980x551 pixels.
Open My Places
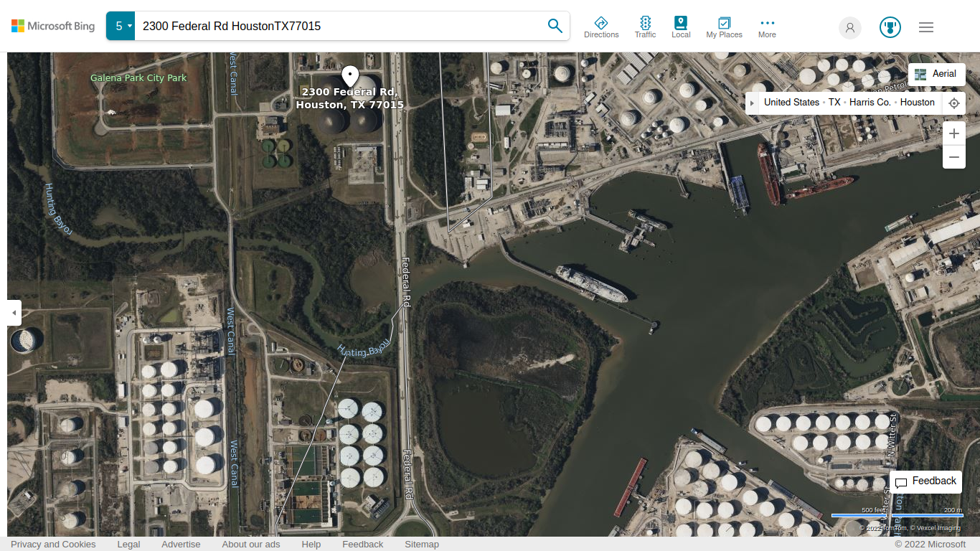point(724,27)
